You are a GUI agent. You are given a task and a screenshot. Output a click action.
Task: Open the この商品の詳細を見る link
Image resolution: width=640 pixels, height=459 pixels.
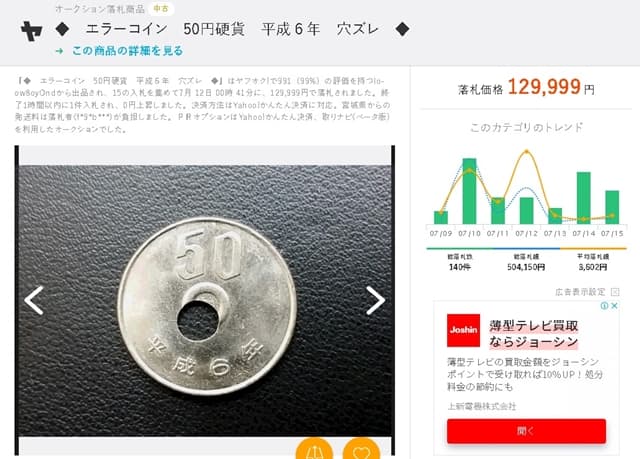(127, 51)
